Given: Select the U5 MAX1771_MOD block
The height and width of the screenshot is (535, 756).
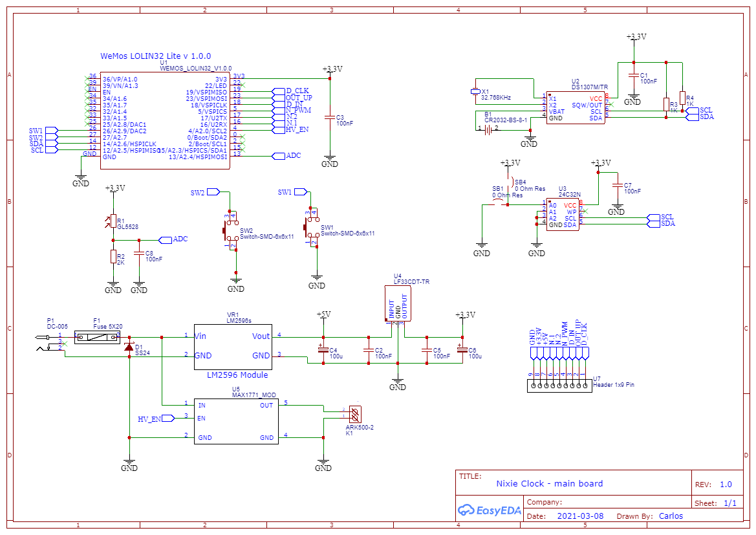Looking at the screenshot, I should (236, 421).
